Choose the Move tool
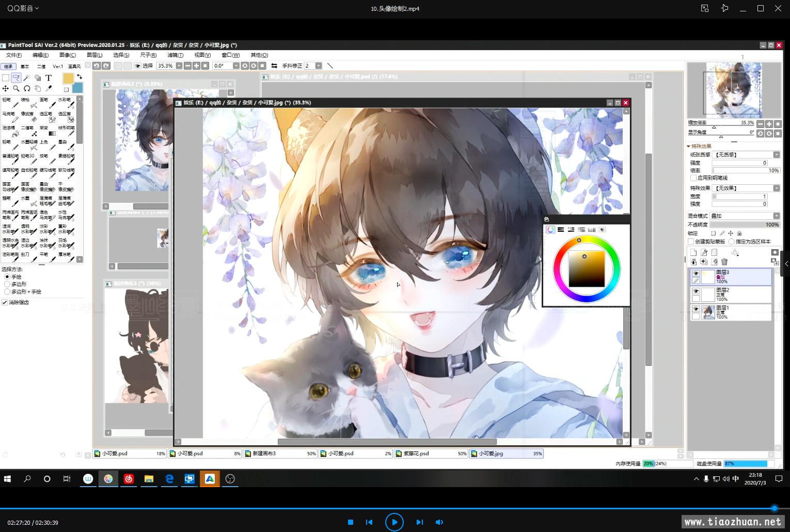790x532 pixels. pos(5,89)
